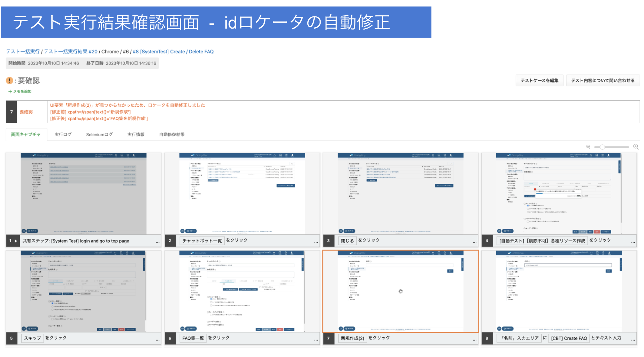This screenshot has width=644, height=357.
Task: Click the メモを追加 link
Action: [20, 91]
